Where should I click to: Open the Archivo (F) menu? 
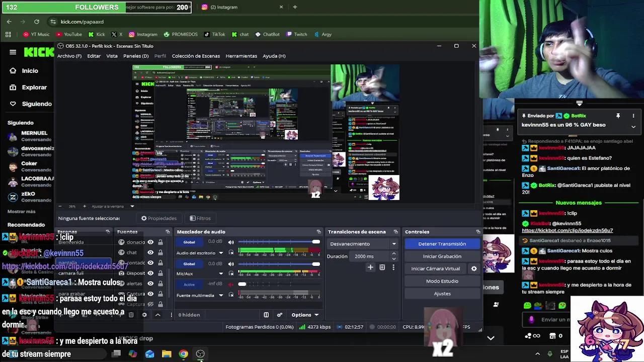point(69,56)
